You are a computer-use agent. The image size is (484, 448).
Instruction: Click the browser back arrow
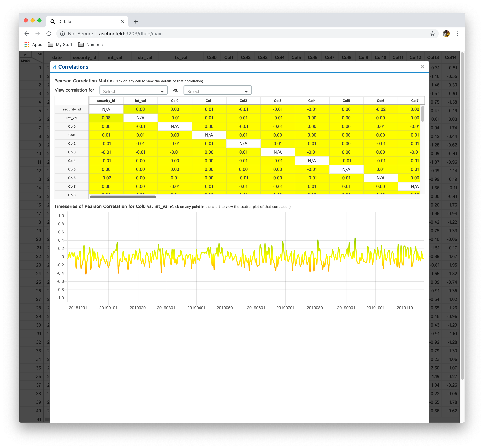point(27,34)
